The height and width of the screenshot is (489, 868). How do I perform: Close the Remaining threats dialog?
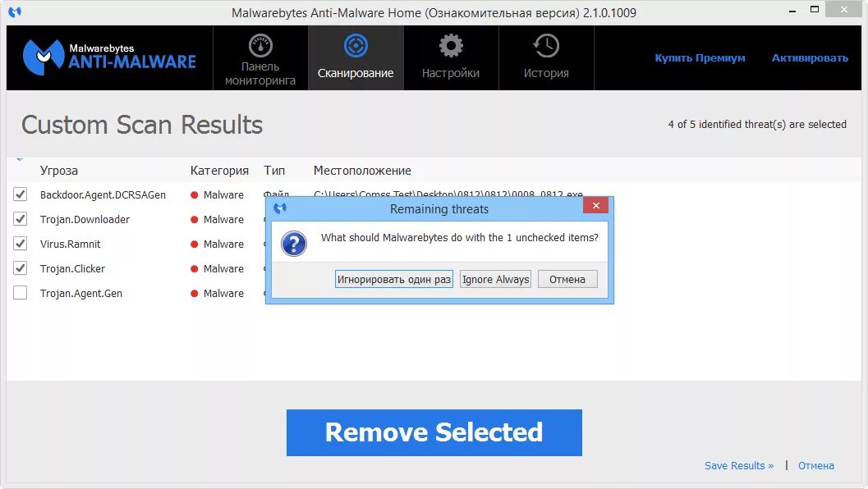(x=595, y=206)
